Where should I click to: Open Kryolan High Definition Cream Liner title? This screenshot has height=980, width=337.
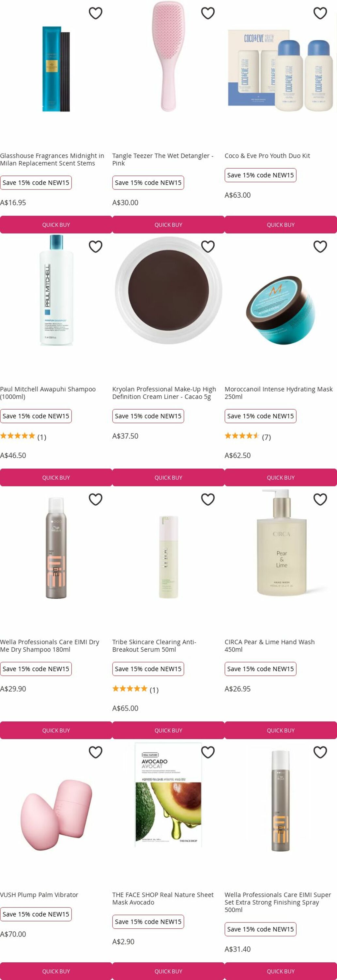164,393
